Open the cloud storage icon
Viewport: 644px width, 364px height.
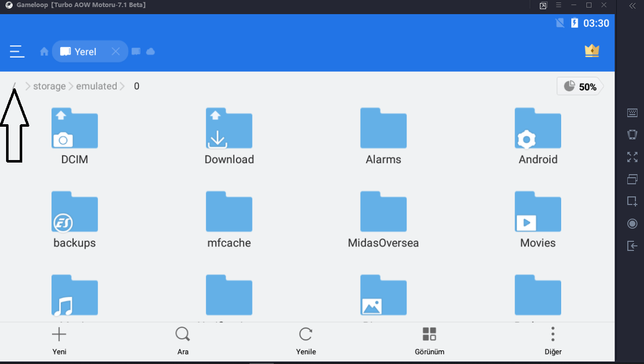click(151, 51)
